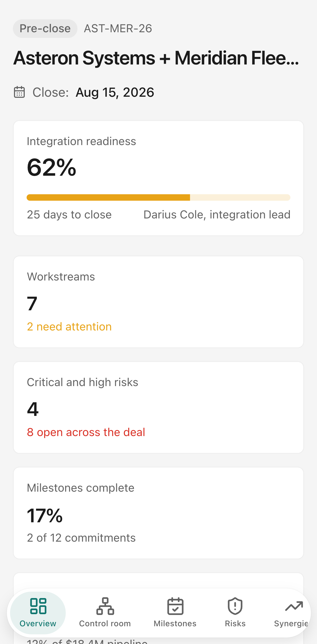Click the Asteron Systems + Meridian title
Viewport: 317px width, 644px height.
point(156,58)
